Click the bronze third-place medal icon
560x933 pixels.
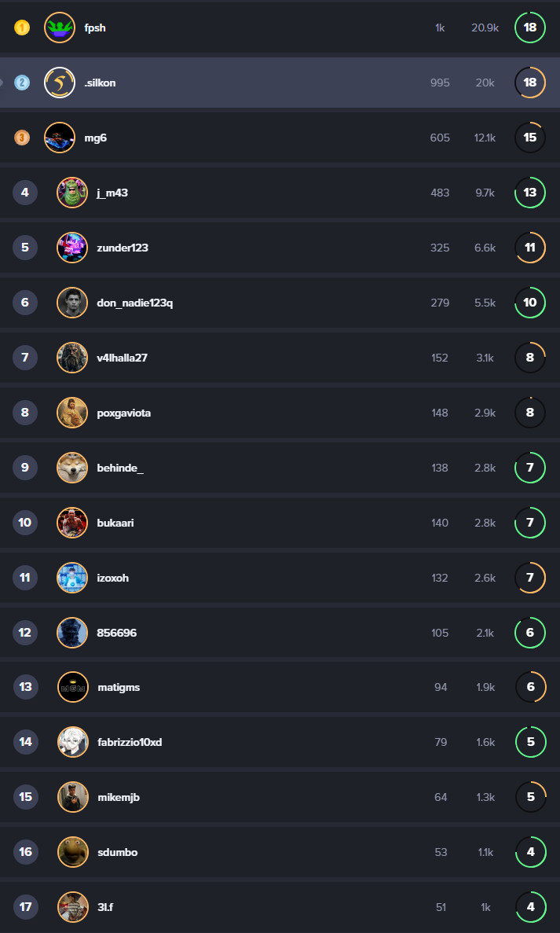[22, 138]
